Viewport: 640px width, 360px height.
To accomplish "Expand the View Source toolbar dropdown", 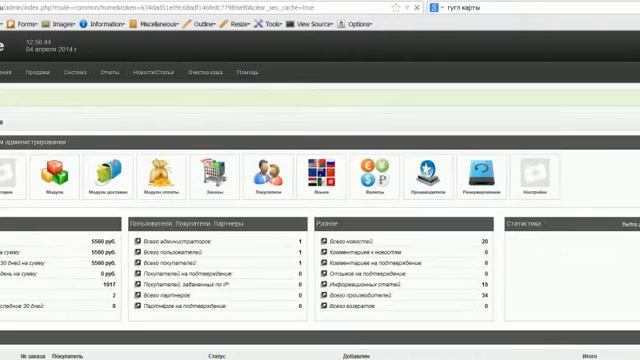I will [x=332, y=24].
